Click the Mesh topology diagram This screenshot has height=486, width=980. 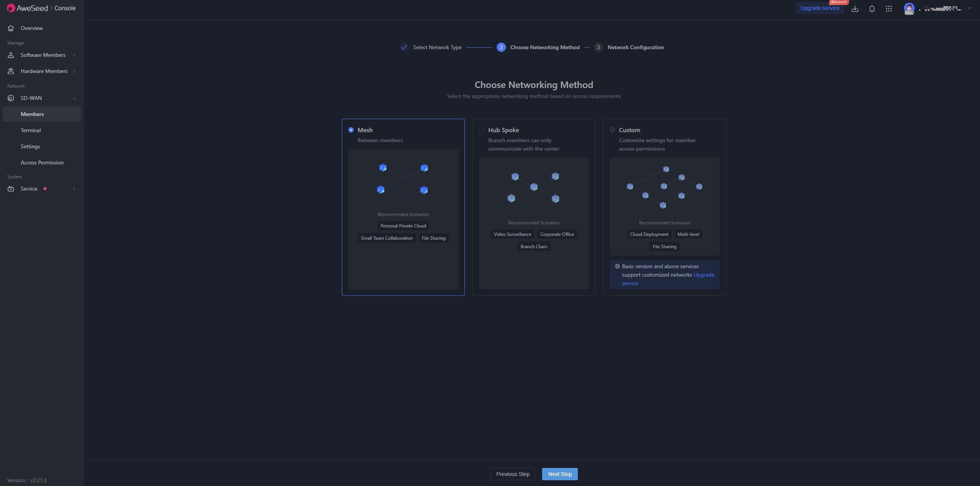[403, 179]
